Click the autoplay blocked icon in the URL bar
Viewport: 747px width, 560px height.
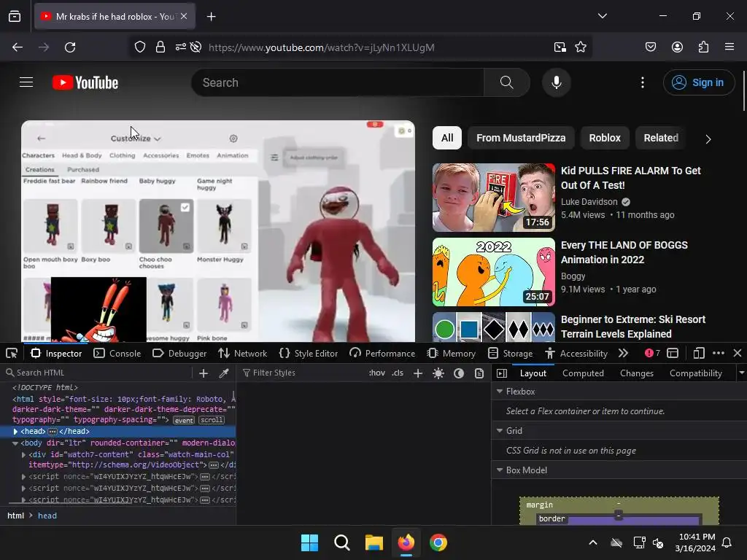pyautogui.click(x=196, y=47)
